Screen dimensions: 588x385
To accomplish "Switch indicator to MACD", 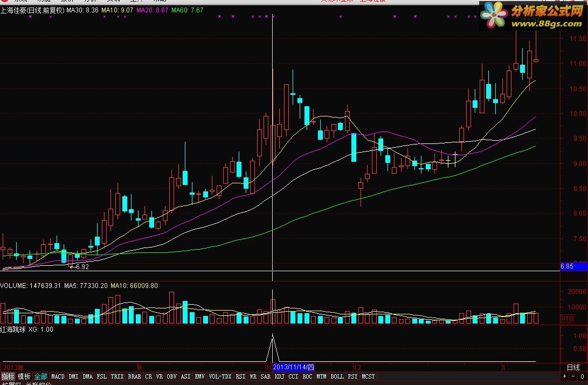I will click(x=58, y=376).
